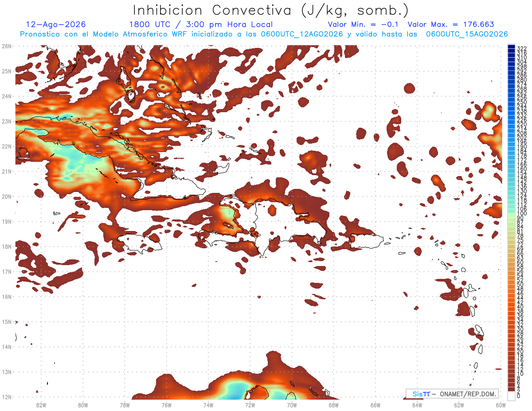Click the latitude label '14N'
The image size is (532, 411).
point(7,347)
